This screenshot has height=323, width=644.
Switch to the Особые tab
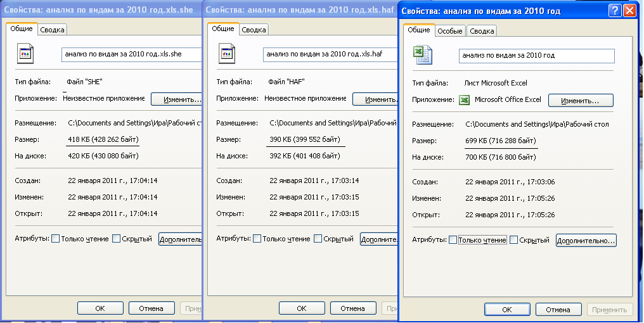tap(450, 30)
